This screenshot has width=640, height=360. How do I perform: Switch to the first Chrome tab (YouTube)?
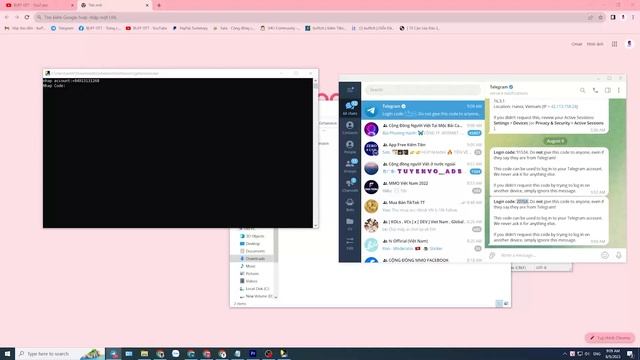tap(39, 5)
